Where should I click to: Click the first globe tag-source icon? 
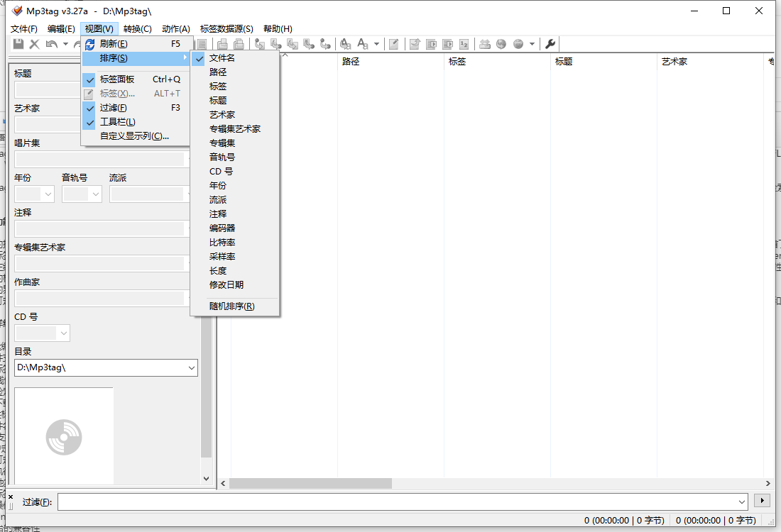coord(501,44)
